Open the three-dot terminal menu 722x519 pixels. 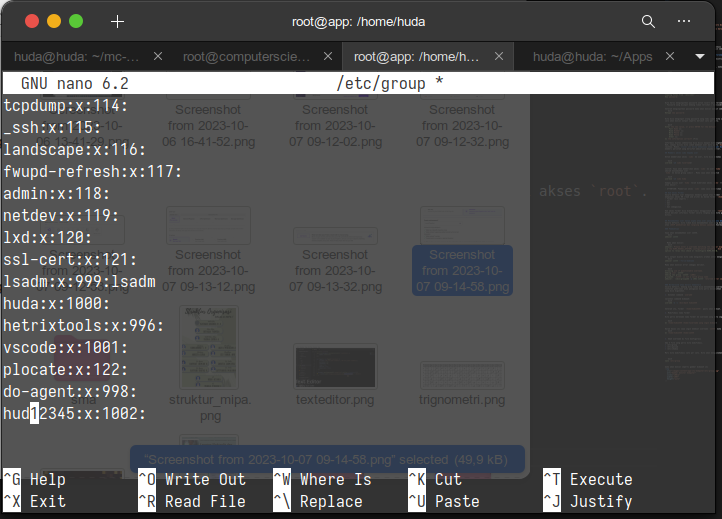click(684, 21)
